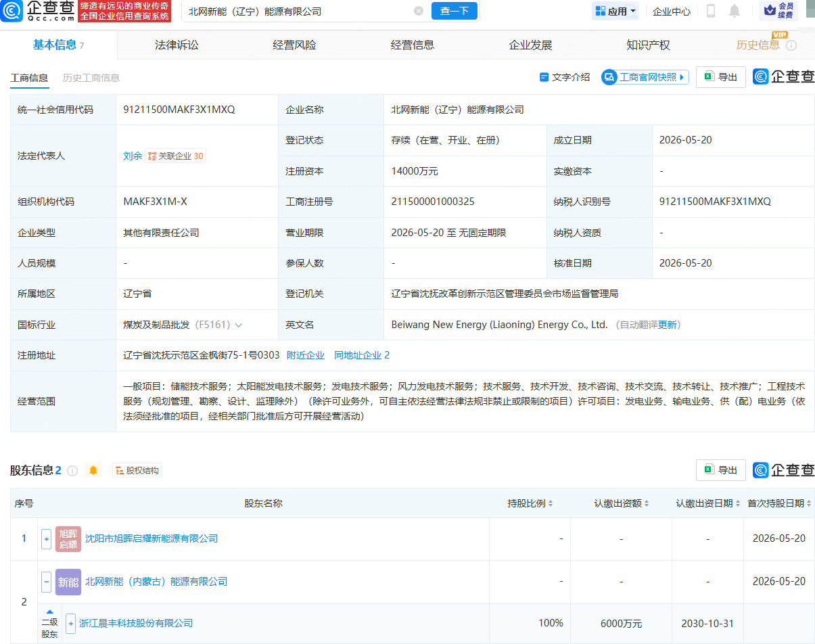815x644 pixels.
Task: Click 旭辉启耀 company logo
Action: pos(68,539)
